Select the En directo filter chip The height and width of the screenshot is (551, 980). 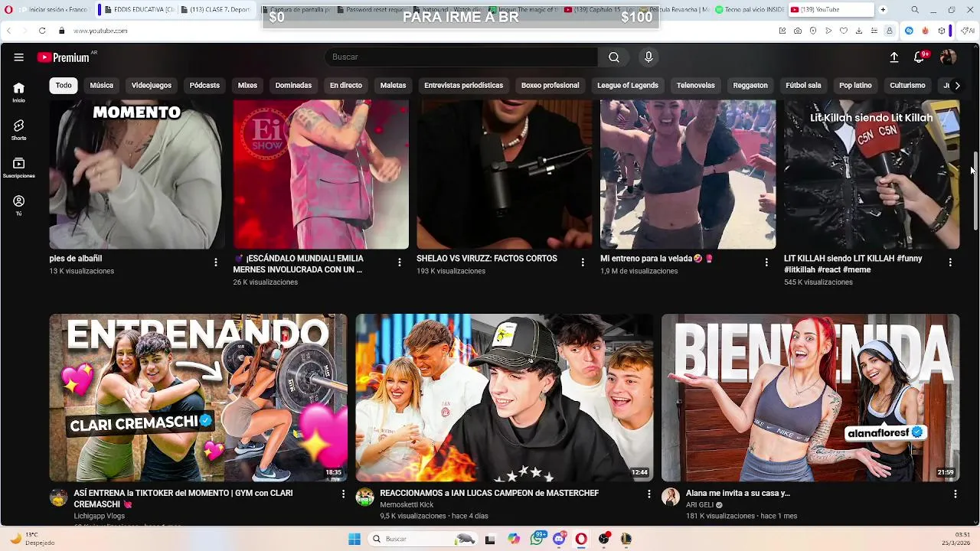pyautogui.click(x=346, y=85)
